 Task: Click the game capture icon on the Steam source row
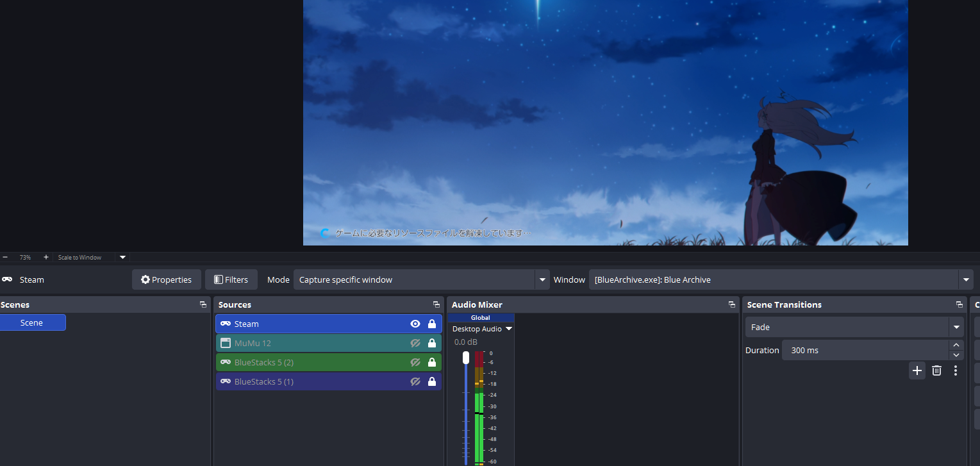point(226,324)
